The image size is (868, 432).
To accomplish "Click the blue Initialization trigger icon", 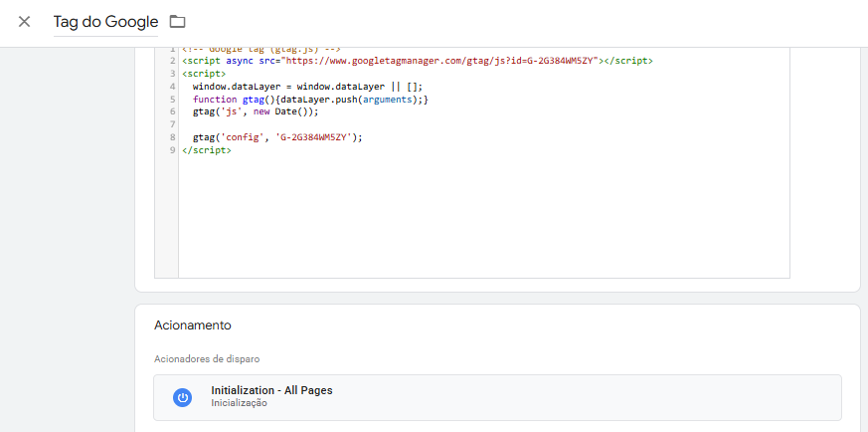I will click(182, 398).
